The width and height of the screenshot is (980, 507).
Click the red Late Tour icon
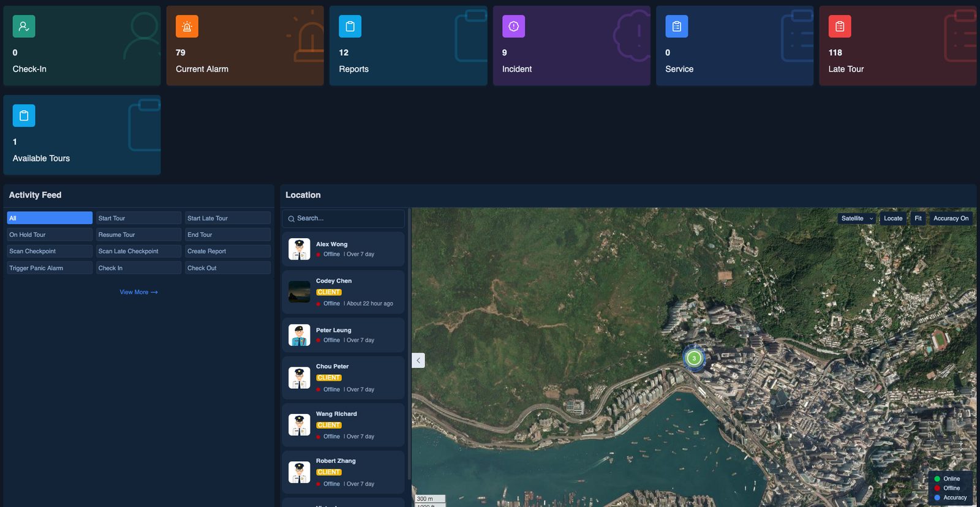[840, 26]
